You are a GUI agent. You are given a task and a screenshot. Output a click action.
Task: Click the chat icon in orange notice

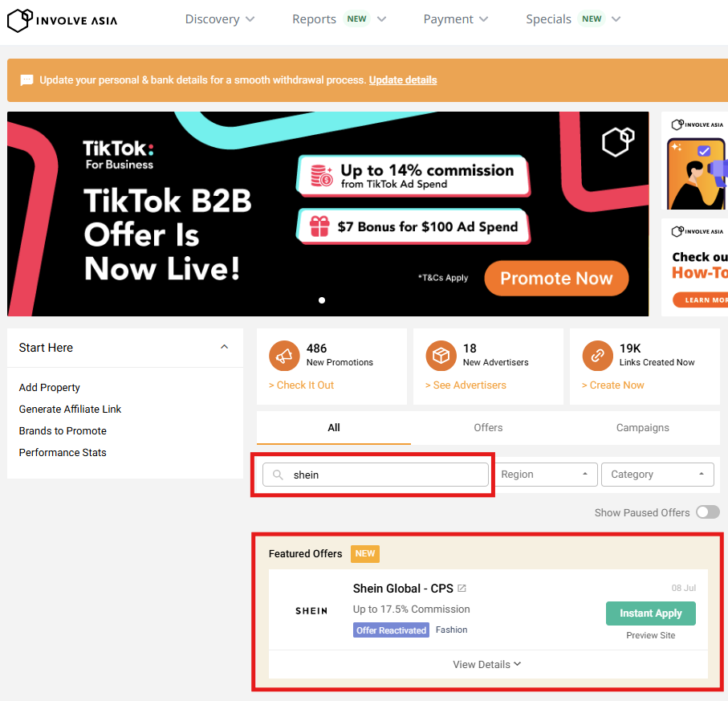(x=26, y=80)
